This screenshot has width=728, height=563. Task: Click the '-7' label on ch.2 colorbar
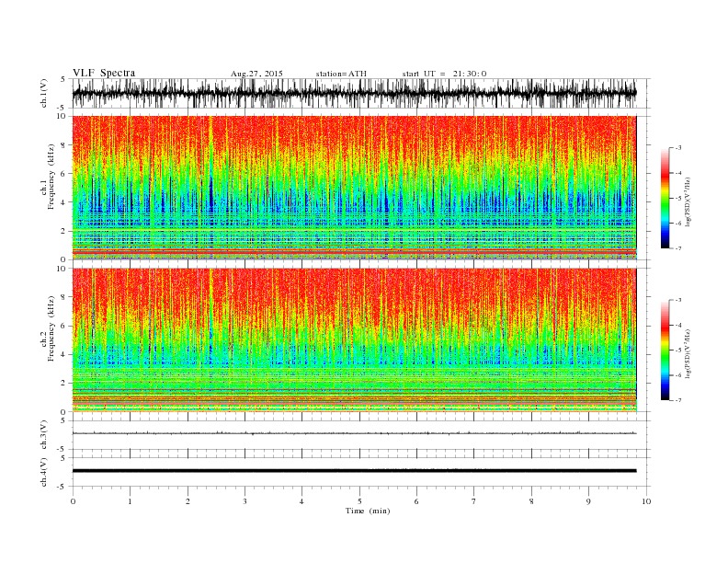678,400
